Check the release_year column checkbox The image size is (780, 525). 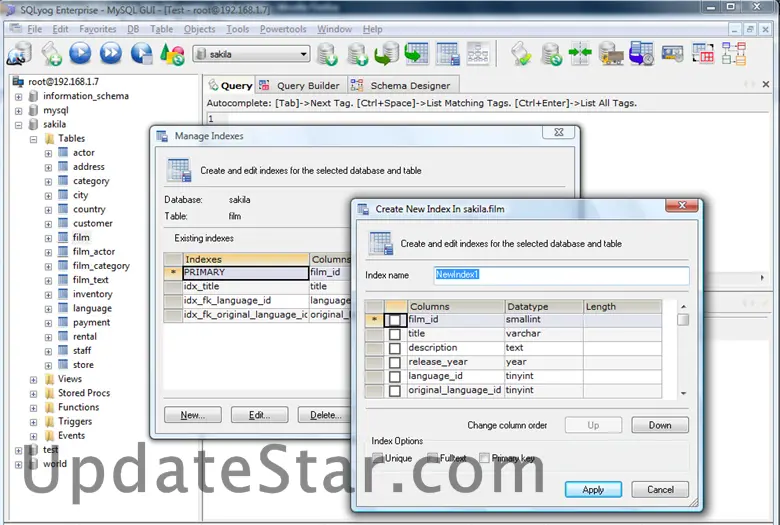point(394,362)
